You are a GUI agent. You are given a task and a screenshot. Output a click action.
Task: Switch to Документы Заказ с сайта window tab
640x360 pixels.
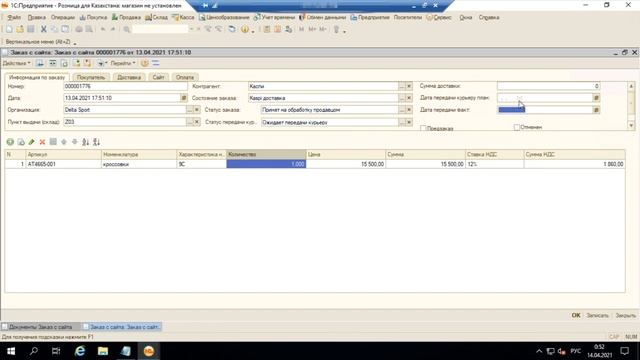[40, 327]
